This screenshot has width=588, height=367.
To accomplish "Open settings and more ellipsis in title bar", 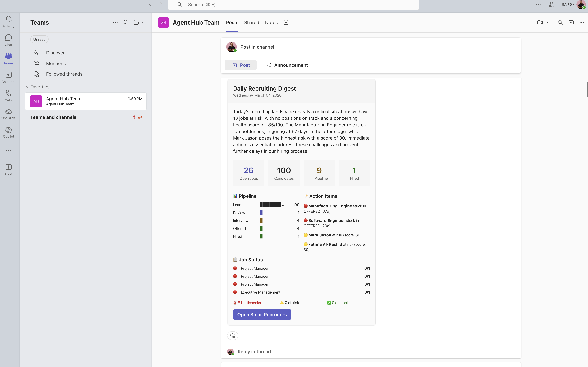I will (x=538, y=5).
